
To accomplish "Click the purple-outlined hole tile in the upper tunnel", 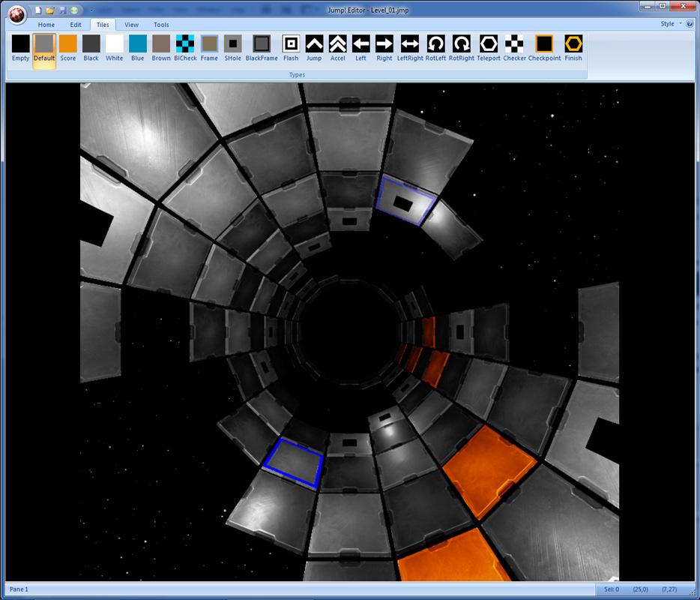I will coord(405,200).
